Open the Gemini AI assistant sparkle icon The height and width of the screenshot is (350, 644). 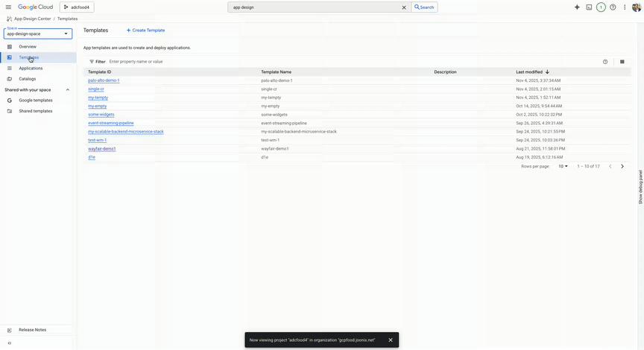pos(577,7)
